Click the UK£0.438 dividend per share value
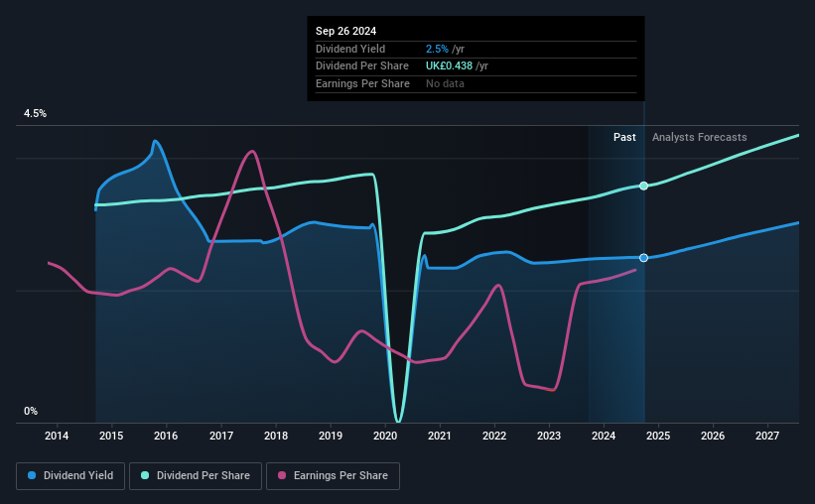The height and width of the screenshot is (504, 815). coord(449,66)
